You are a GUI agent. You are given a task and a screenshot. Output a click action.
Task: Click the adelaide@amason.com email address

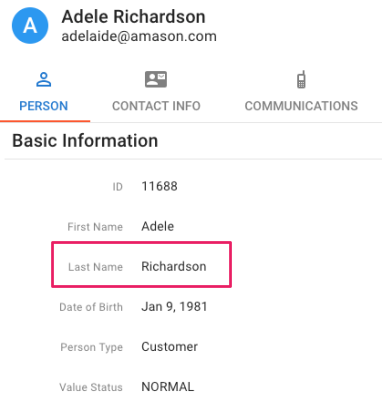click(139, 36)
